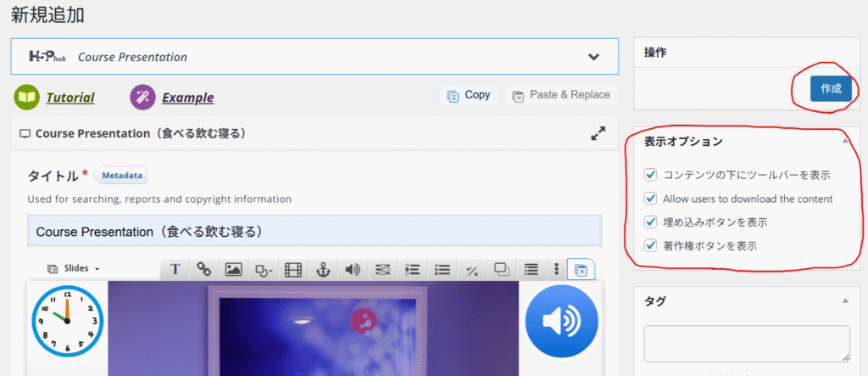Open the Tutorial link

70,98
